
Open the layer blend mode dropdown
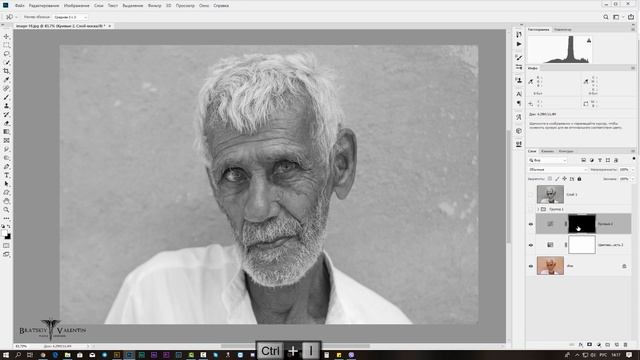pos(558,169)
